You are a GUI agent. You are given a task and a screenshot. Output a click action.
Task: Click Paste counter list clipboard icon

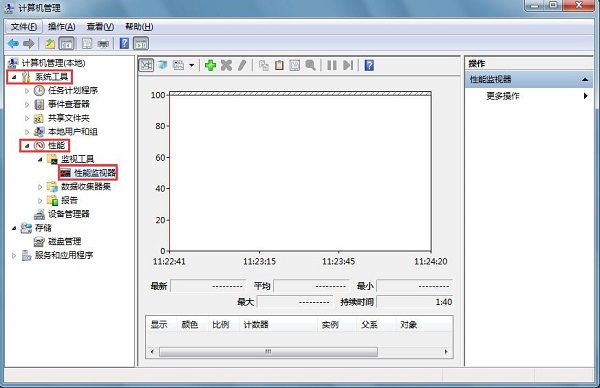tap(279, 65)
